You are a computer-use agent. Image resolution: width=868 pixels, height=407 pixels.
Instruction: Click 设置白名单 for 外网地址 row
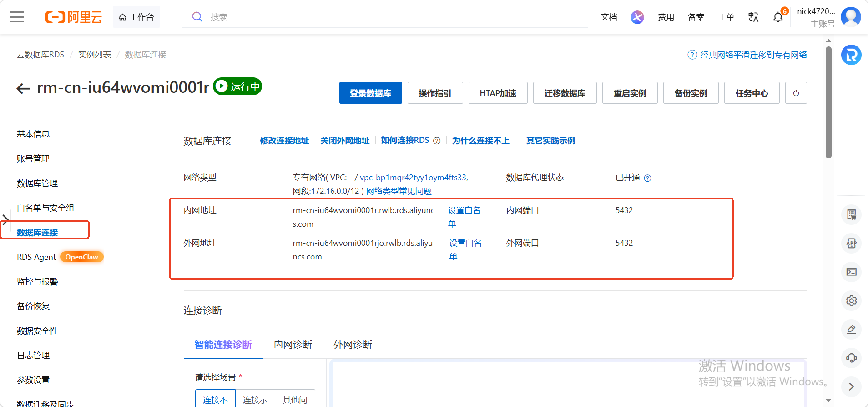point(465,249)
